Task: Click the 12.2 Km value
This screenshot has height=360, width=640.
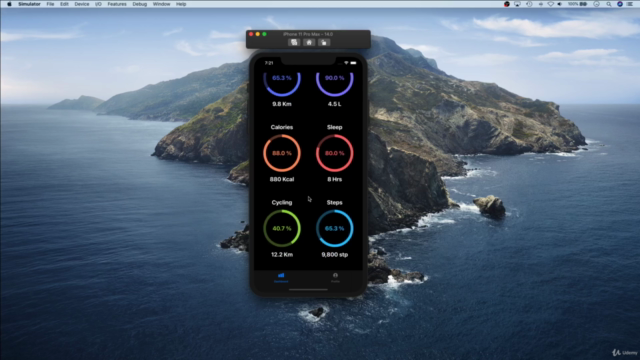Action: coord(282,254)
